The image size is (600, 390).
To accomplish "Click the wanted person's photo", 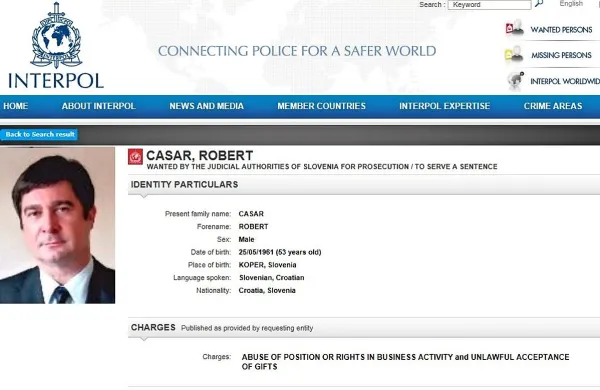I will click(57, 225).
